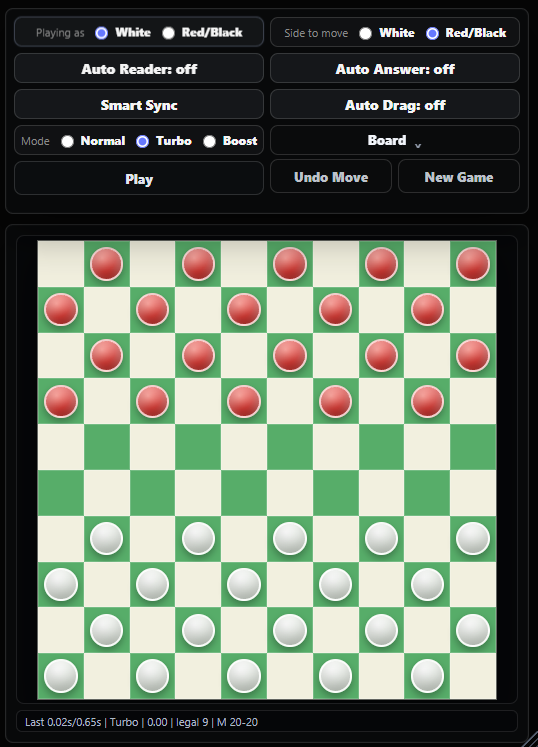Click empty green square in sixth row, fifth column
The width and height of the screenshot is (538, 747).
tap(244, 493)
